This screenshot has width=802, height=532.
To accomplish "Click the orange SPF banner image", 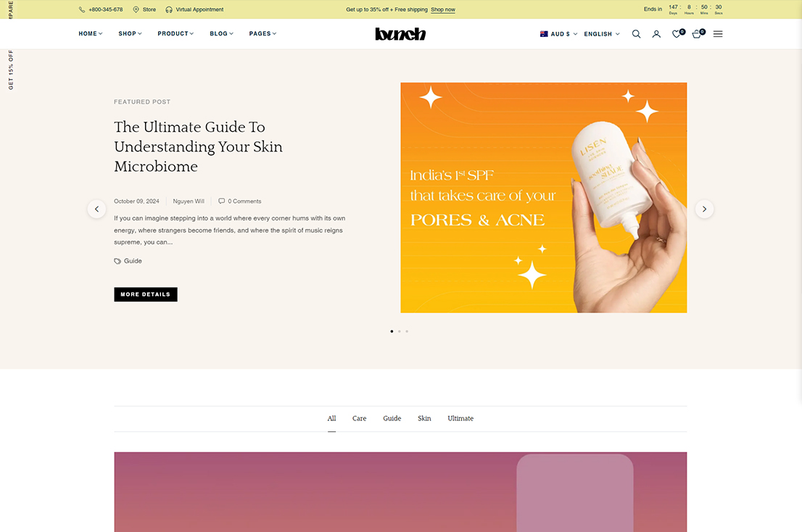I will pos(544,198).
